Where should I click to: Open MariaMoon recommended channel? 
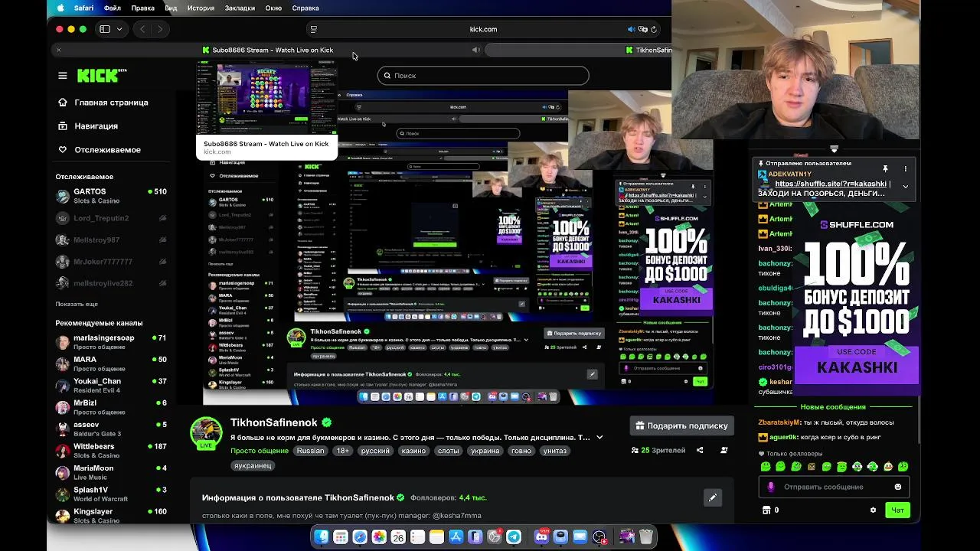(x=111, y=472)
